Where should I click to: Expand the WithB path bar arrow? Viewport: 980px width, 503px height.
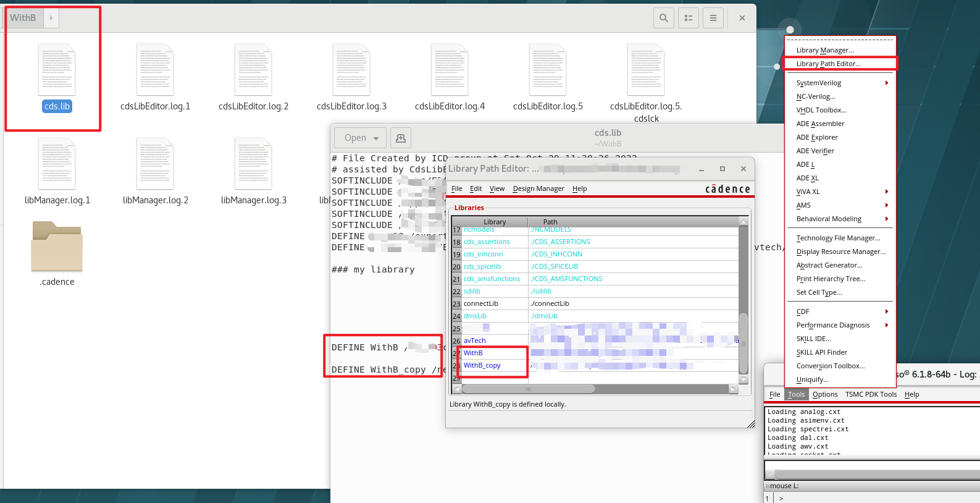tap(51, 18)
